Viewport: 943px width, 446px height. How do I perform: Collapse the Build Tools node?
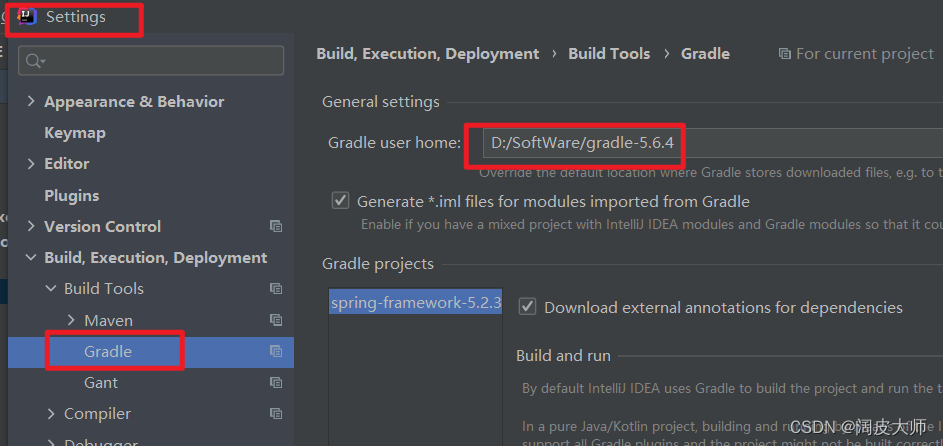(52, 289)
